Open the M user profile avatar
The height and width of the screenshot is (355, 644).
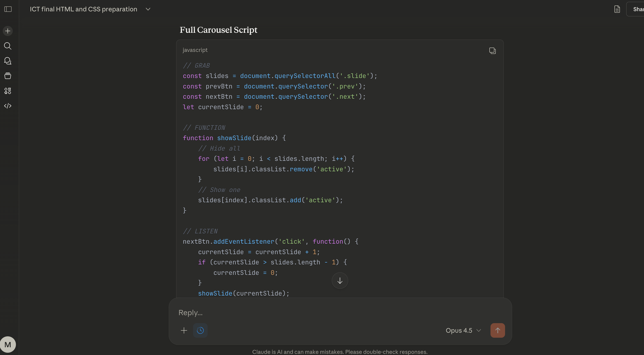[8, 345]
